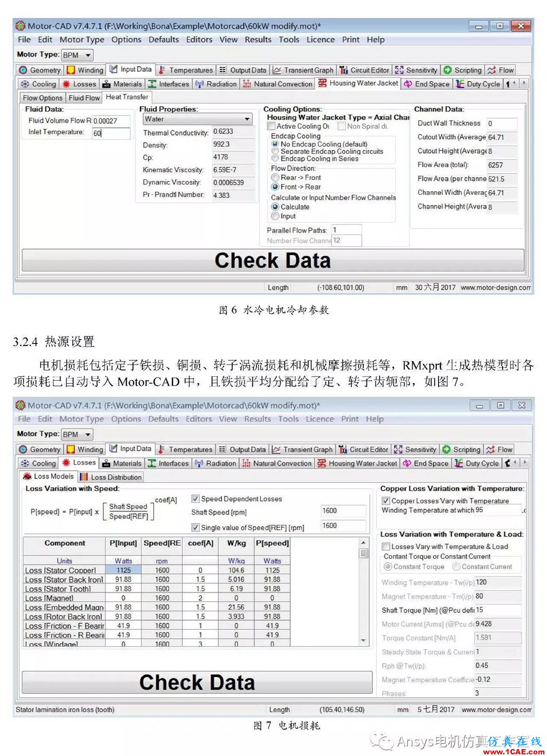
Task: Toggle Non Spiral duct checkbox
Action: 342,126
